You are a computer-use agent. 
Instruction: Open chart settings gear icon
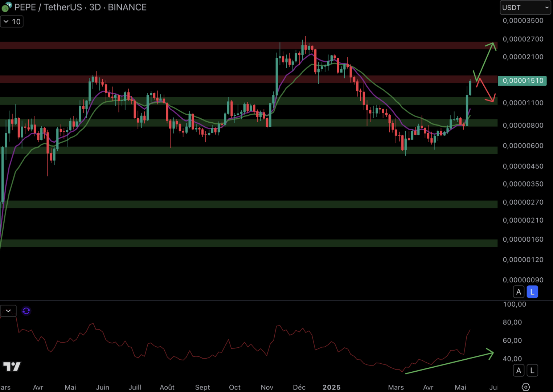526,387
